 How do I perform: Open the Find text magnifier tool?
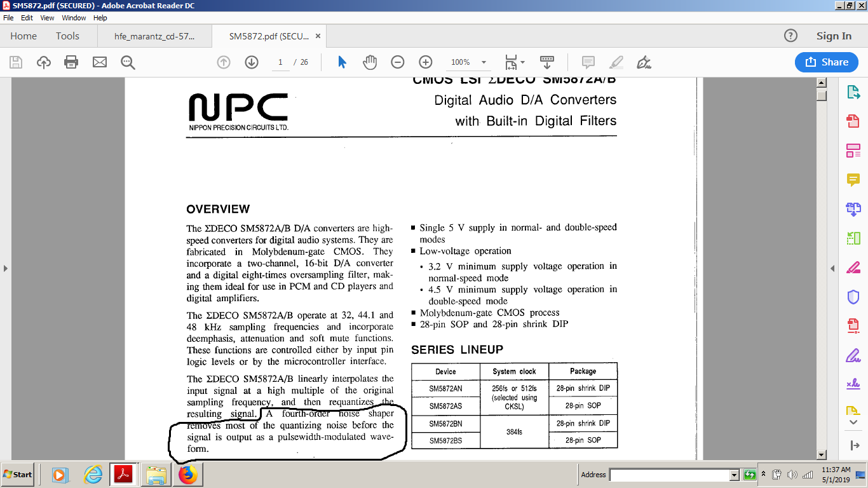pyautogui.click(x=128, y=62)
